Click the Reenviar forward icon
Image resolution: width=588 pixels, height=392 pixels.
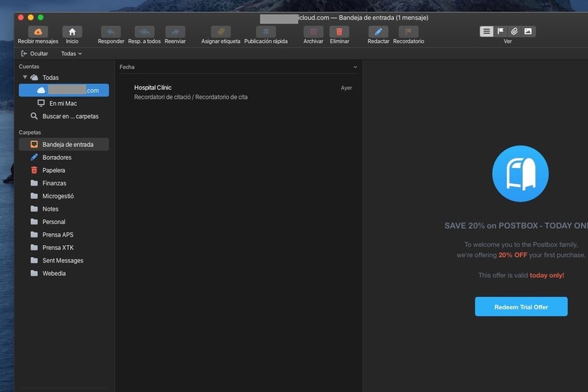click(x=175, y=32)
